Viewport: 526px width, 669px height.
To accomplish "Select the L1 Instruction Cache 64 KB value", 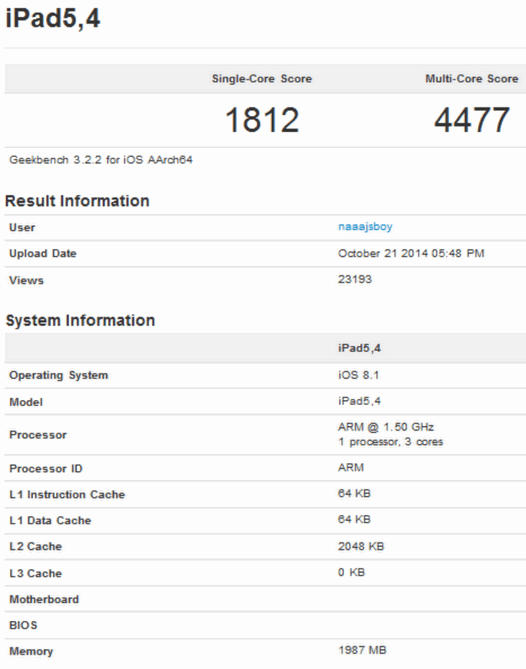I will [354, 494].
